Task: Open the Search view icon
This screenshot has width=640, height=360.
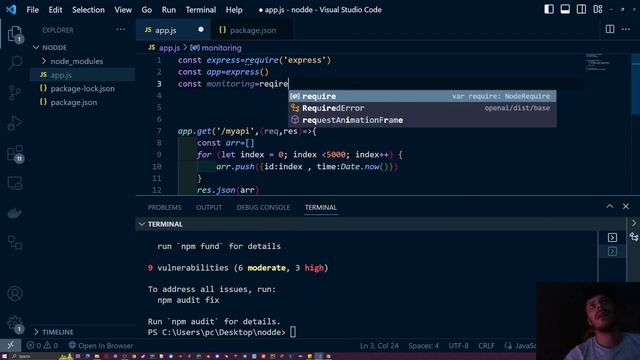Action: tap(15, 63)
